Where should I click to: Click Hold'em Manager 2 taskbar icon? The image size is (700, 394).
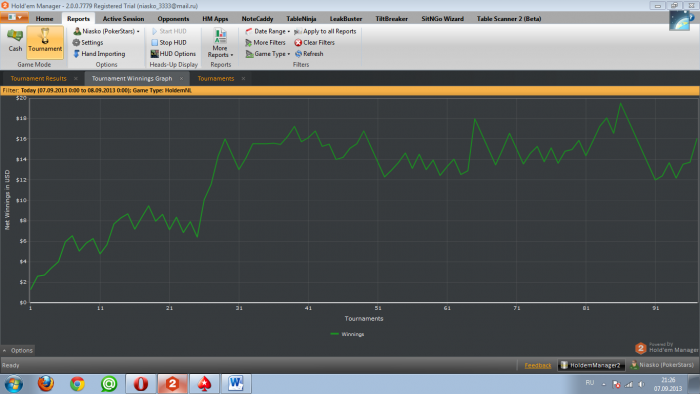click(172, 384)
